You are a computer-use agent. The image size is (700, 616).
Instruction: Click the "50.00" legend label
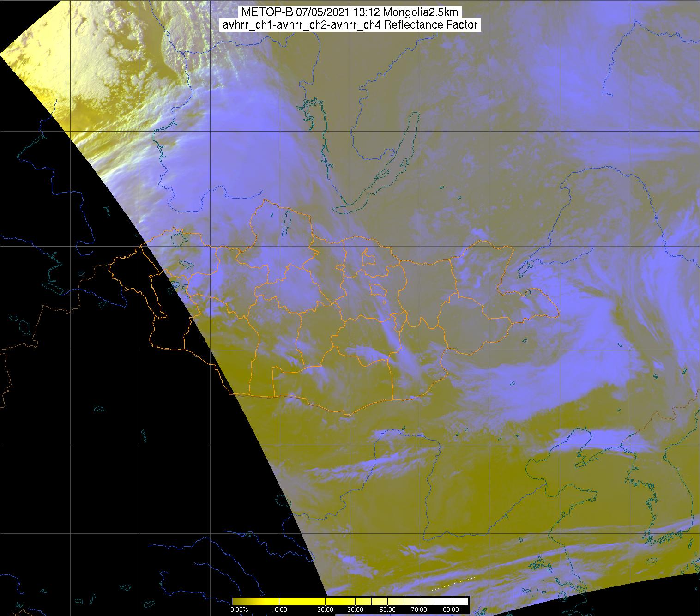[x=387, y=610]
